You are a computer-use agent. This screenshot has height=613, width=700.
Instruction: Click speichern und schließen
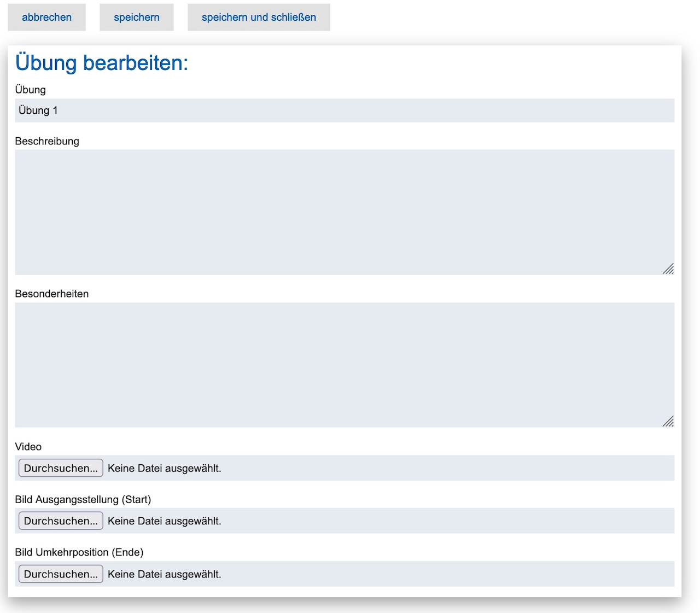[x=259, y=17]
